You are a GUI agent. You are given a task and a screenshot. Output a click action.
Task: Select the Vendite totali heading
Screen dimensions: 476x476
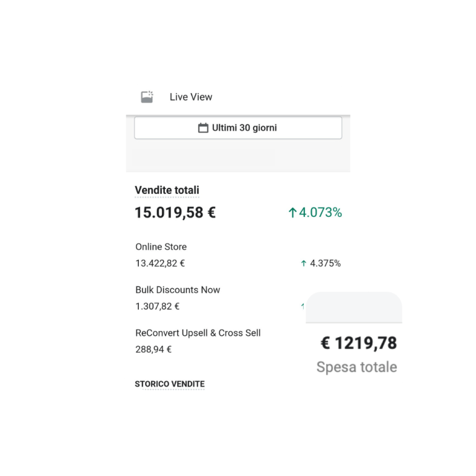pyautogui.click(x=167, y=190)
